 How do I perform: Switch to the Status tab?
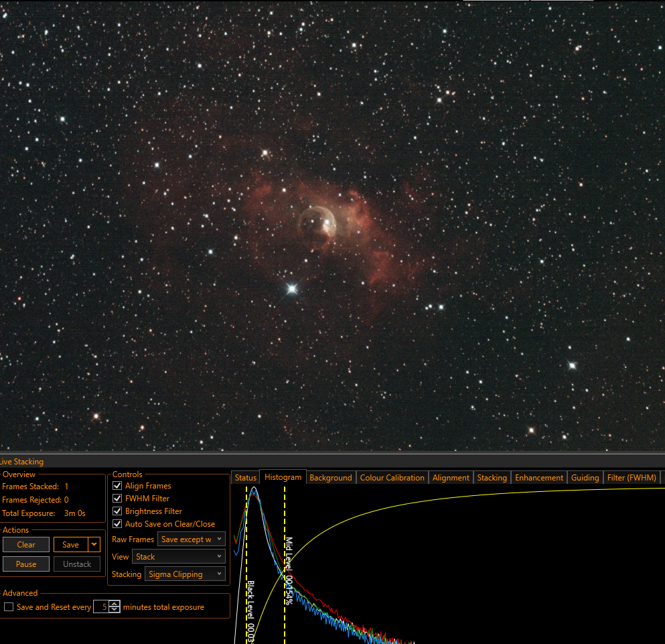pyautogui.click(x=246, y=478)
